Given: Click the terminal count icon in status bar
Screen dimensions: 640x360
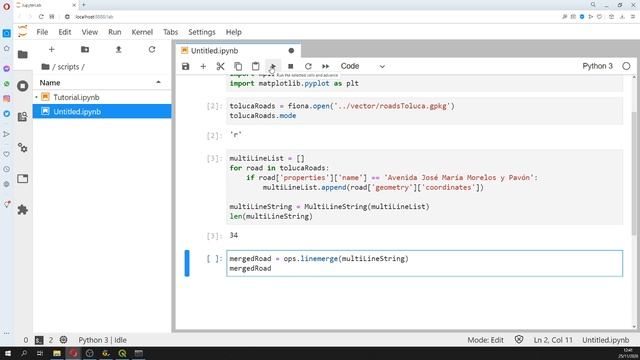Looking at the screenshot, I should [x=39, y=340].
